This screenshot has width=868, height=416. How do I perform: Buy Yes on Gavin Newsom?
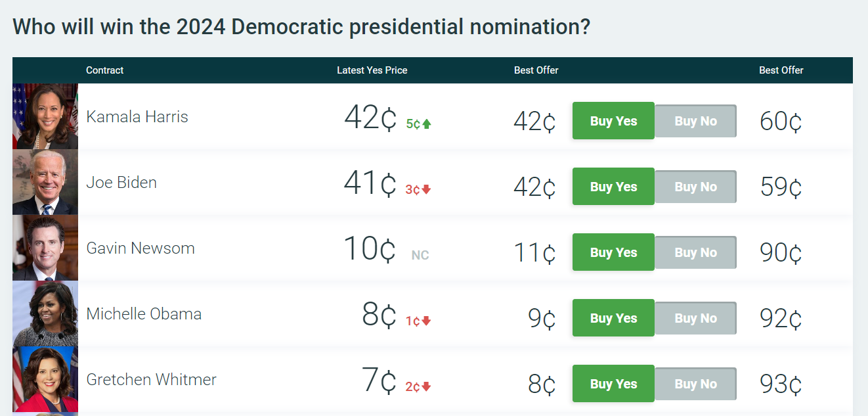(613, 252)
